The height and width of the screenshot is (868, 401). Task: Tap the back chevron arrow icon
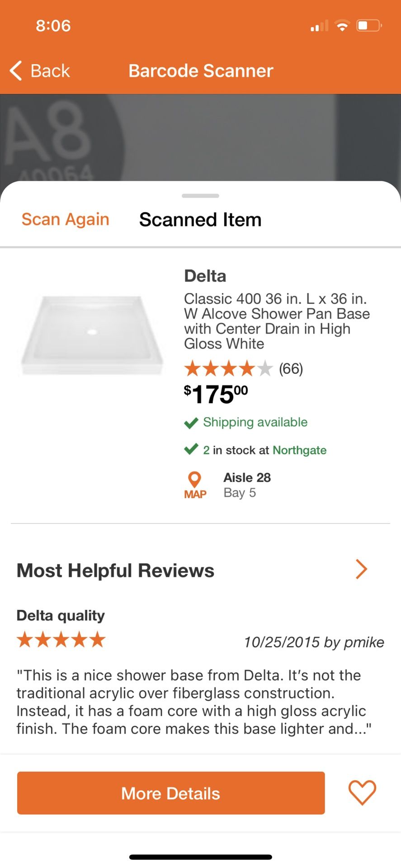coord(16,71)
